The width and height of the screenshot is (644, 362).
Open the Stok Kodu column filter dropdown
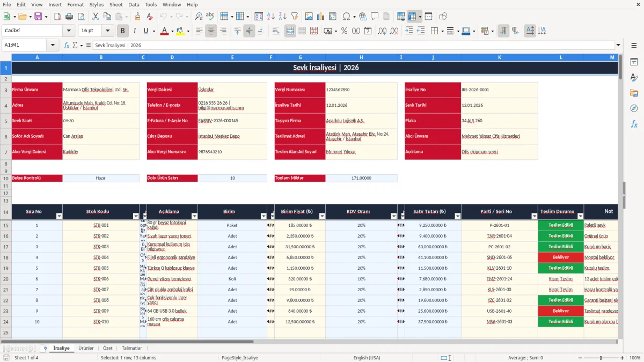(x=136, y=216)
